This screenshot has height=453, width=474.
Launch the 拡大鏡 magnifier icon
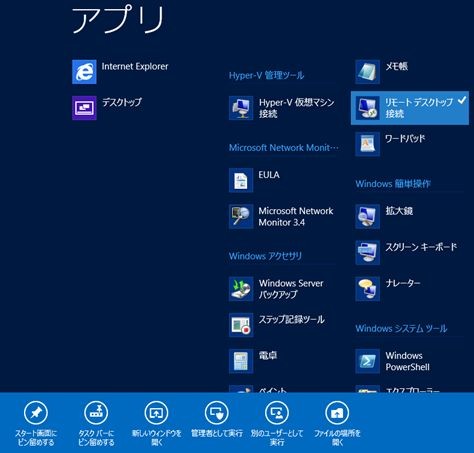coord(367,216)
